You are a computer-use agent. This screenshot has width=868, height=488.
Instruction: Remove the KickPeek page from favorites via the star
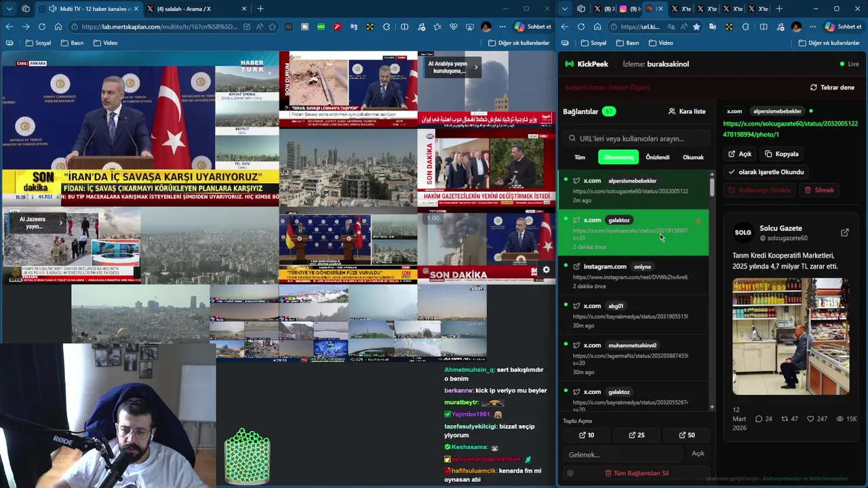[696, 26]
